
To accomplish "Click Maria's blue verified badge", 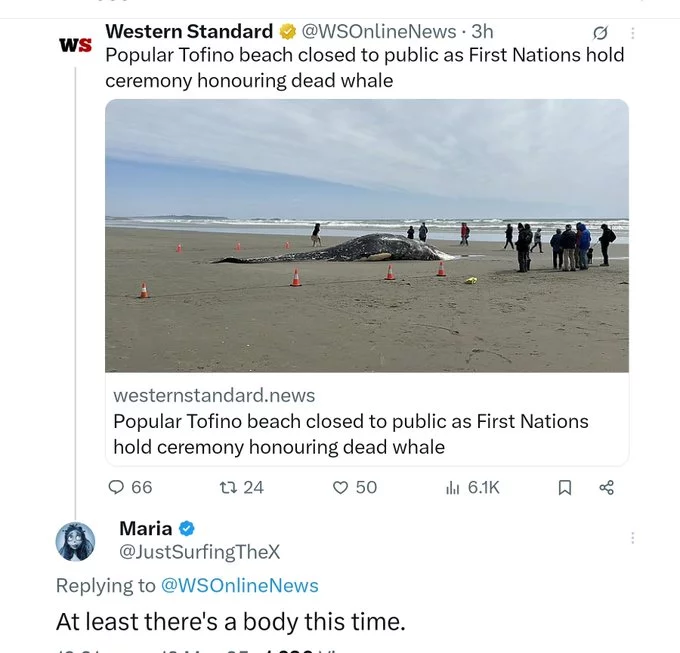I will point(187,529).
